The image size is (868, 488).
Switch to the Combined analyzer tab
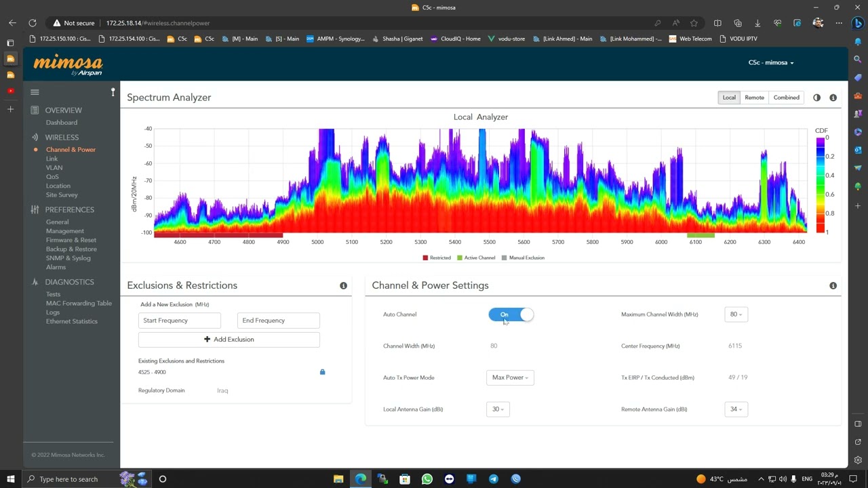787,98
